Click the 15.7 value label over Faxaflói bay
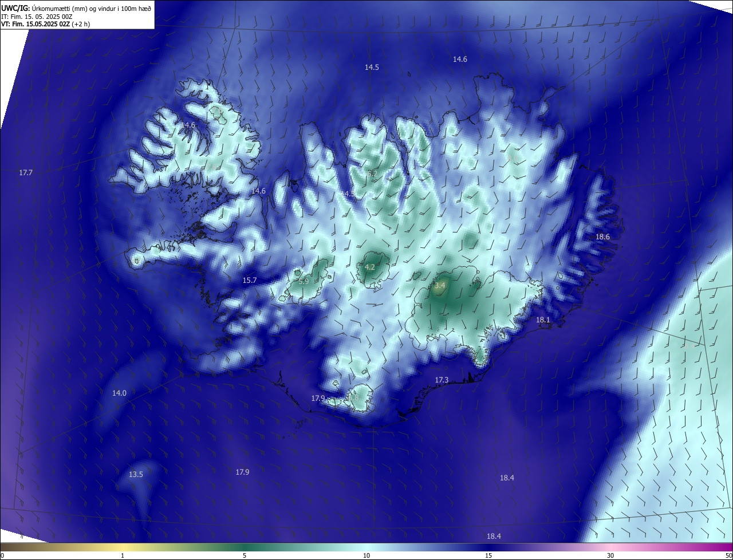The height and width of the screenshot is (560, 733). (250, 280)
